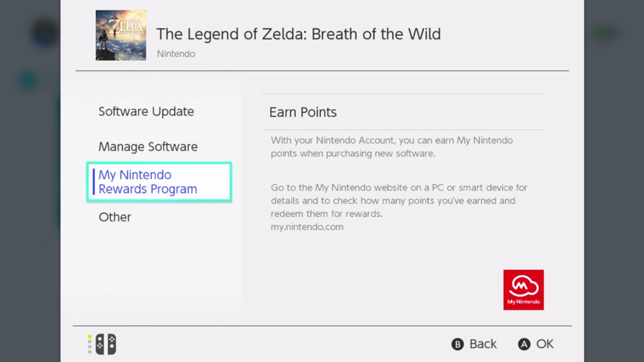Click the Earn Points heading
The image size is (644, 362).
point(303,112)
